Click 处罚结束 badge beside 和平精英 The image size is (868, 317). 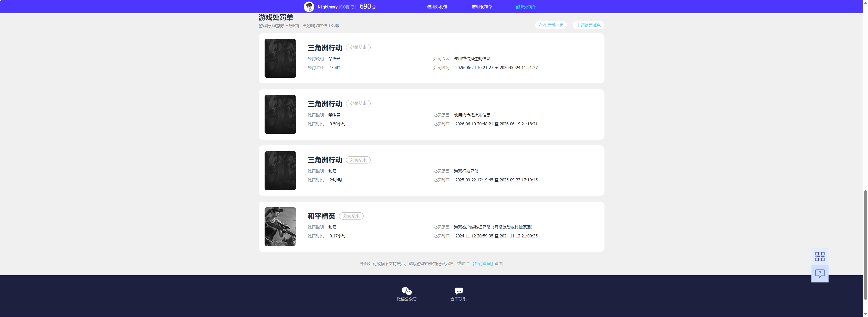(351, 216)
